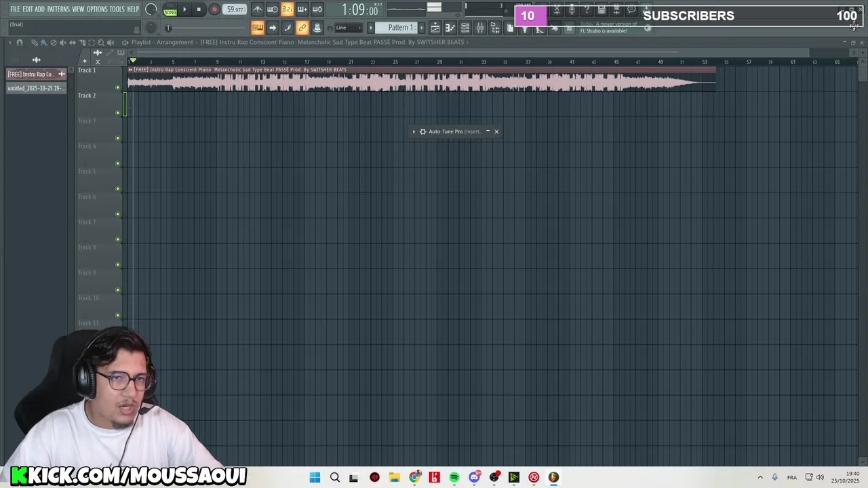Click the Track 1 header
The image size is (868, 488).
(x=99, y=79)
